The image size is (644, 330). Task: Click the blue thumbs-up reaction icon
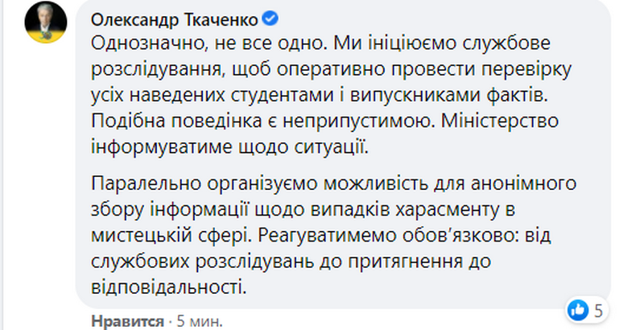[x=576, y=308]
